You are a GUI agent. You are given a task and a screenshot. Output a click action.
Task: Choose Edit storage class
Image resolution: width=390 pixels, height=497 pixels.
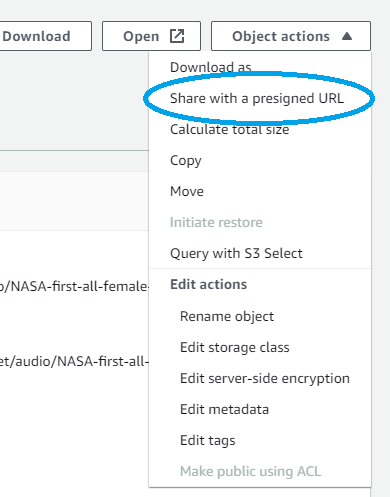point(235,347)
